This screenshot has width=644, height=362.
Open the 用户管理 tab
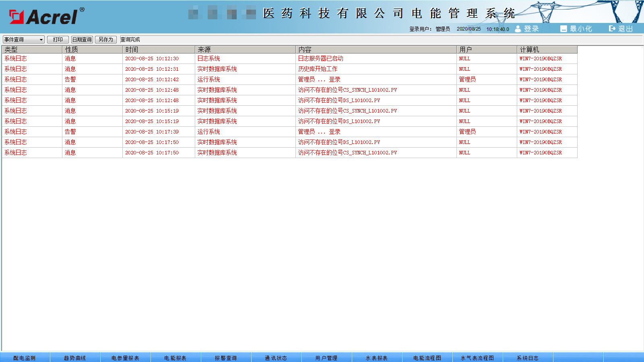[326, 358]
